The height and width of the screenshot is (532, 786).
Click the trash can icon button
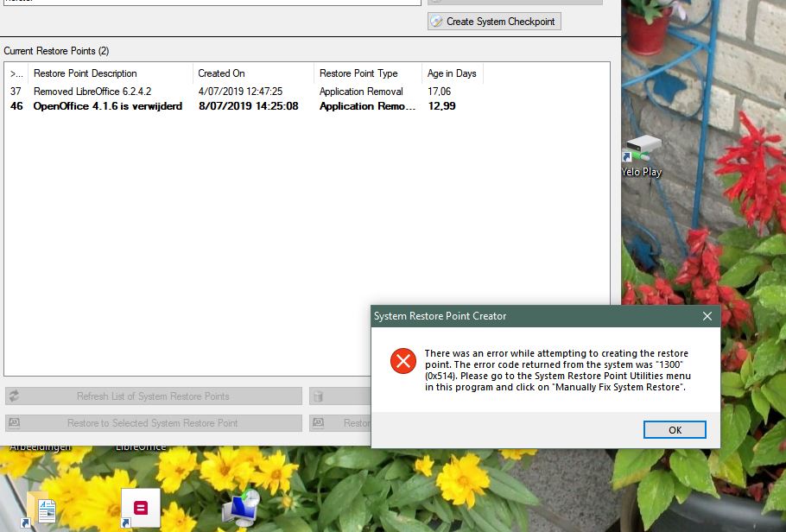coord(318,396)
